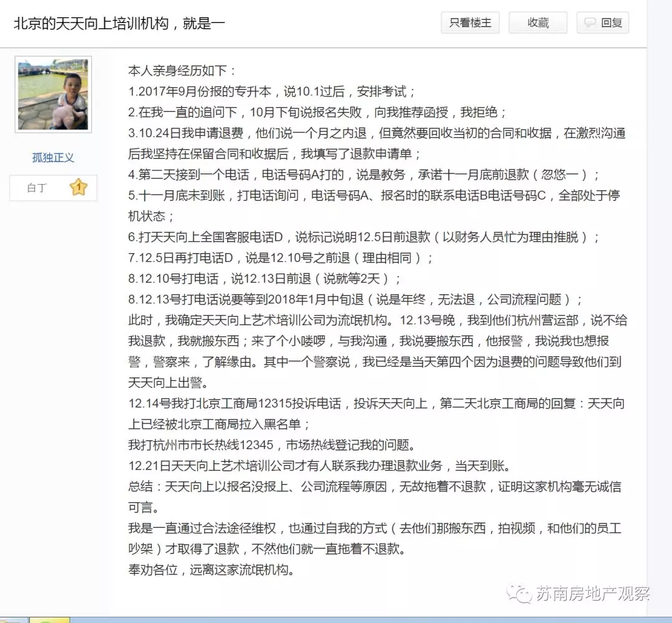Click the line 本人亲身经历如下

(182, 71)
